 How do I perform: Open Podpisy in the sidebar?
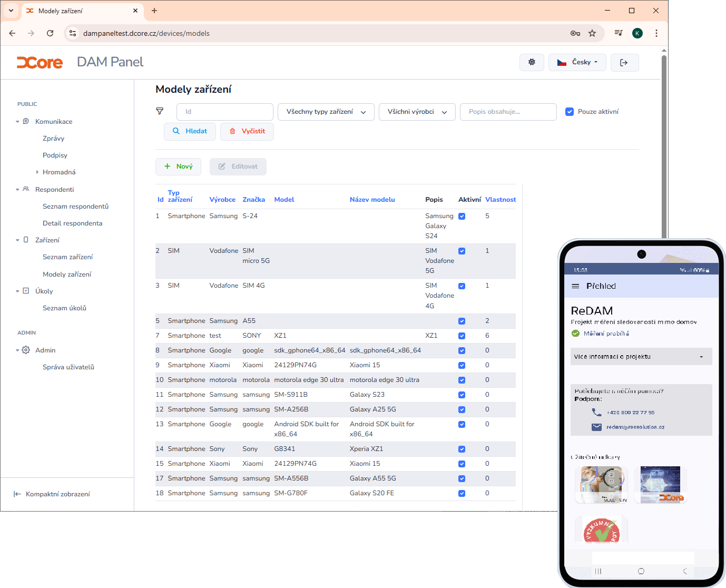click(55, 155)
